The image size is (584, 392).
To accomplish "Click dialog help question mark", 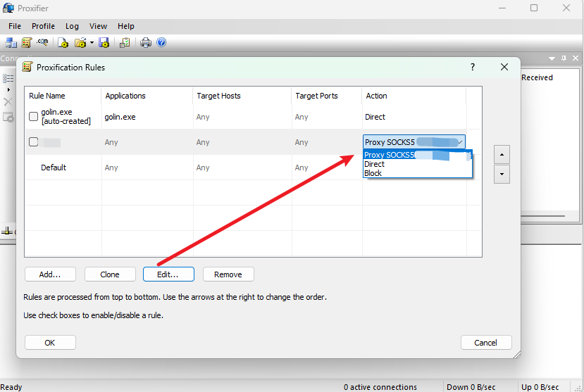I will coord(473,67).
